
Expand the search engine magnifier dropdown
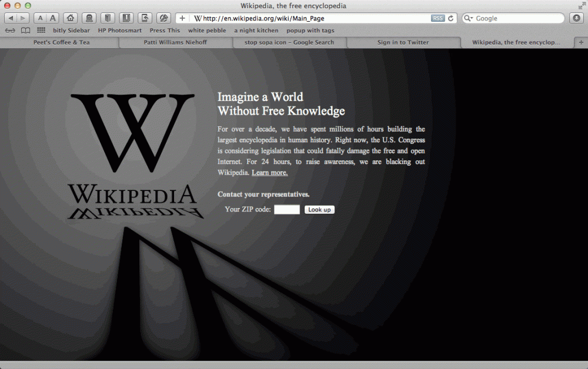tap(469, 18)
